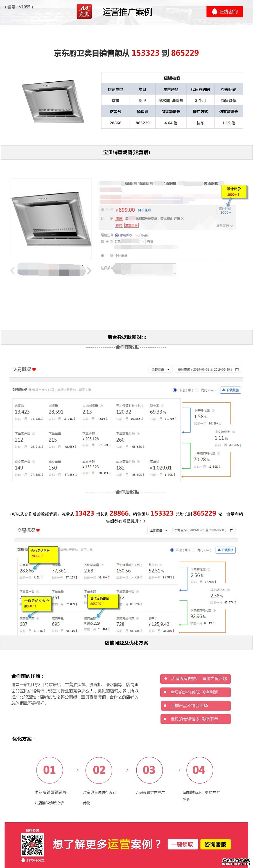
Task: Click help icon beside 人均浏览量 value 2.68
Action: point(102,565)
